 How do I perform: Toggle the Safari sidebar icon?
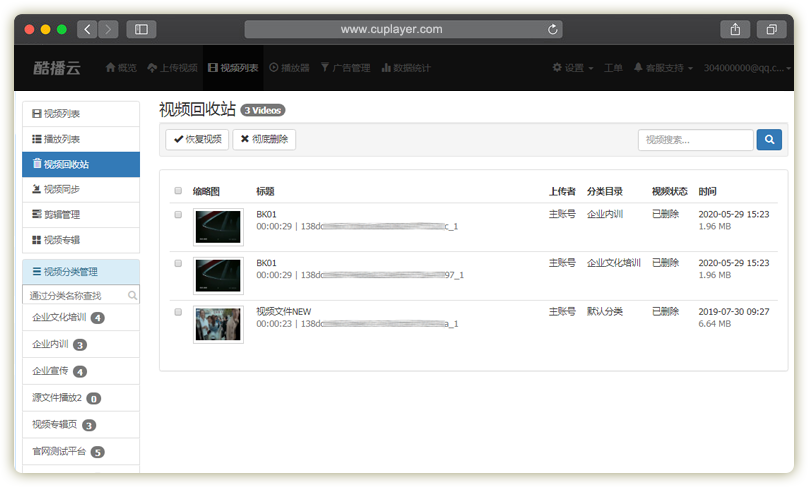tap(140, 30)
